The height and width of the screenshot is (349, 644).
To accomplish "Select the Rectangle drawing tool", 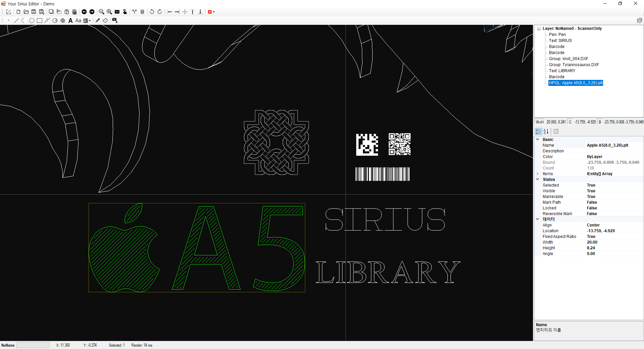I will [39, 20].
